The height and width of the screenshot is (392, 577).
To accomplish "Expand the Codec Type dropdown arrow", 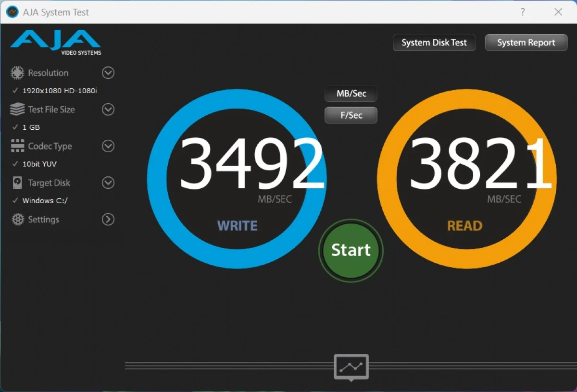I will pos(108,146).
